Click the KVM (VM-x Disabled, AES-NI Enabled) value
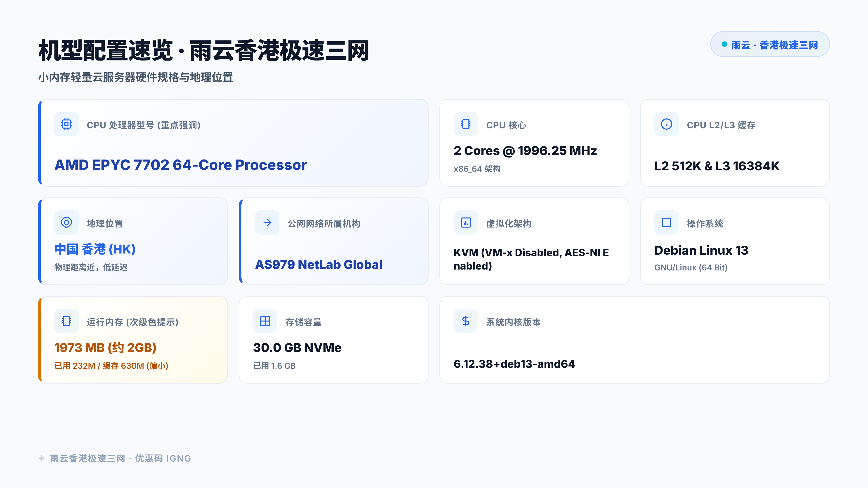Image resolution: width=868 pixels, height=488 pixels. [x=531, y=259]
